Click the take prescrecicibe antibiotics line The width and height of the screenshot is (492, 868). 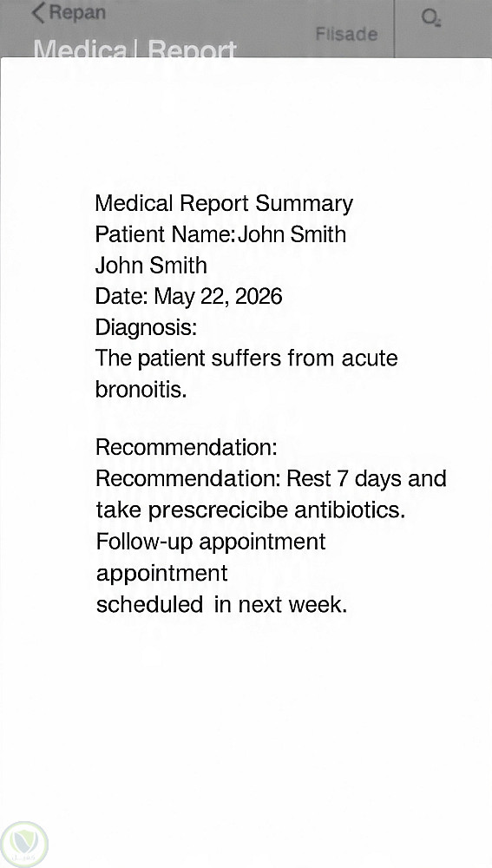[251, 510]
